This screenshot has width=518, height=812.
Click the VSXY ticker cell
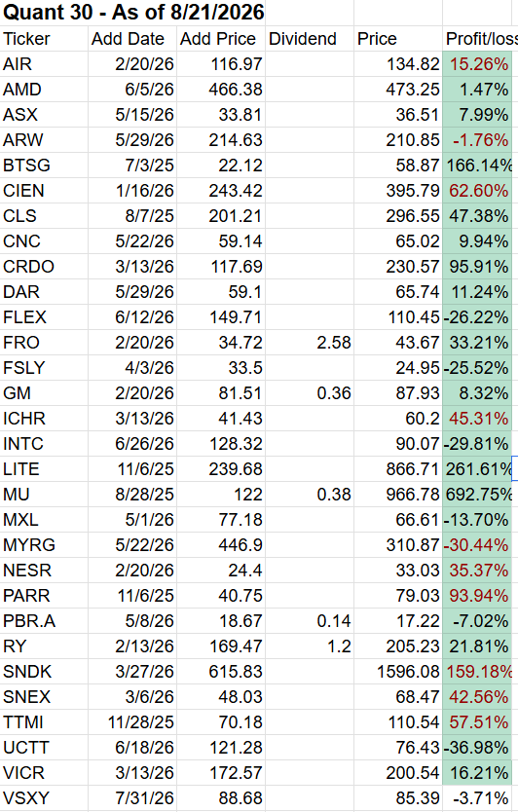click(x=44, y=797)
